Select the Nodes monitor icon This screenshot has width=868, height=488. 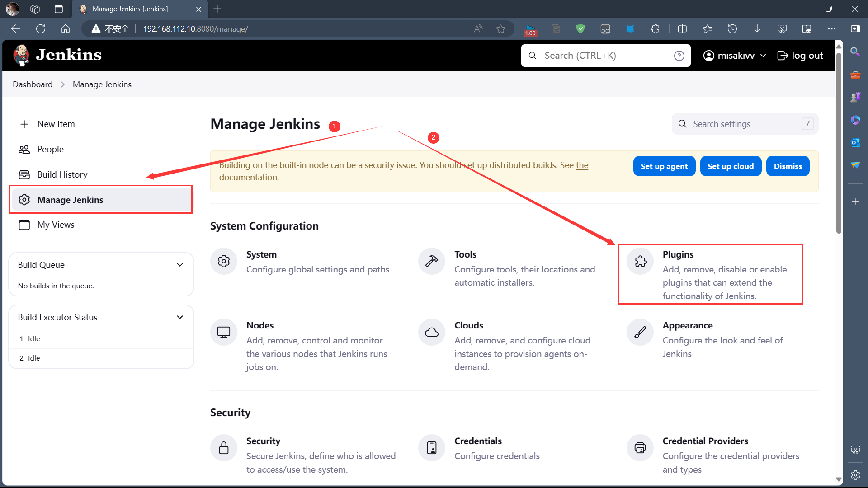coord(224,332)
